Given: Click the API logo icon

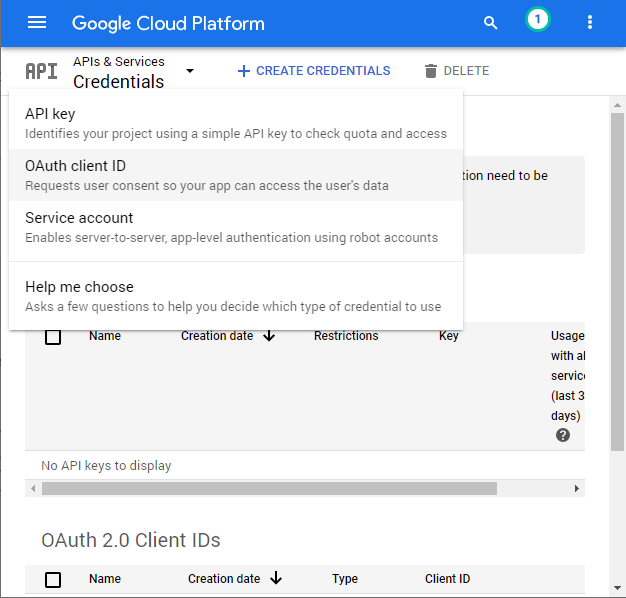Looking at the screenshot, I should [x=42, y=71].
